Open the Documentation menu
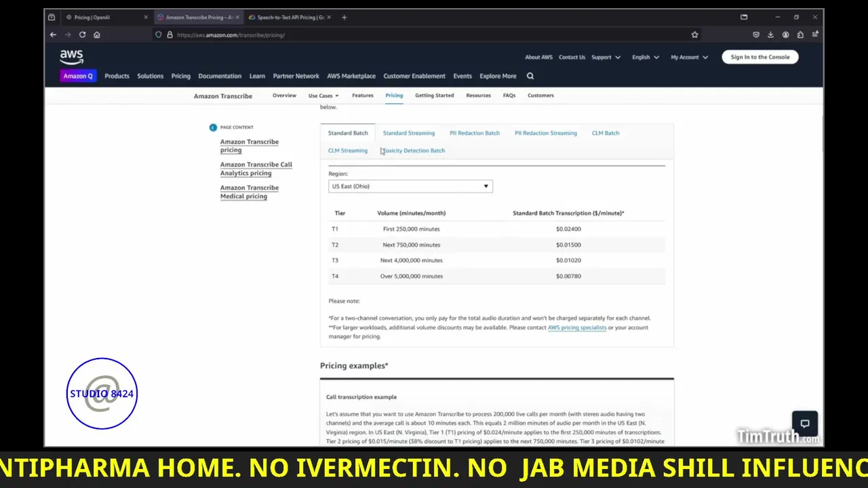The width and height of the screenshot is (868, 488). coord(220,76)
